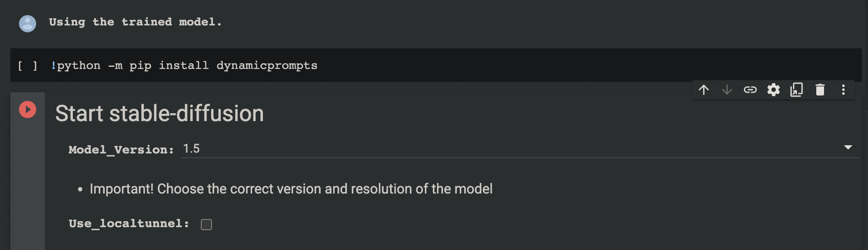This screenshot has width=868, height=250.
Task: Open more cell actions menu
Action: point(843,90)
